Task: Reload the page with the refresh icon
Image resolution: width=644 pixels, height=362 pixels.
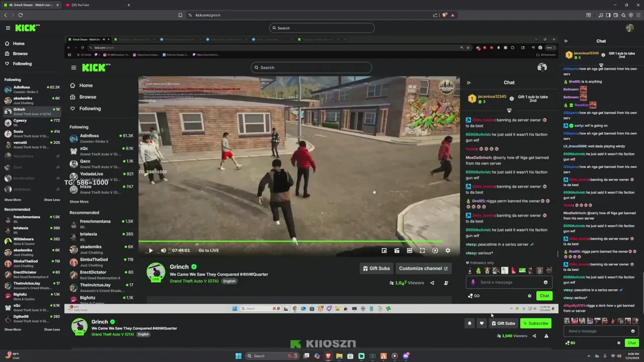Action: 20,15
